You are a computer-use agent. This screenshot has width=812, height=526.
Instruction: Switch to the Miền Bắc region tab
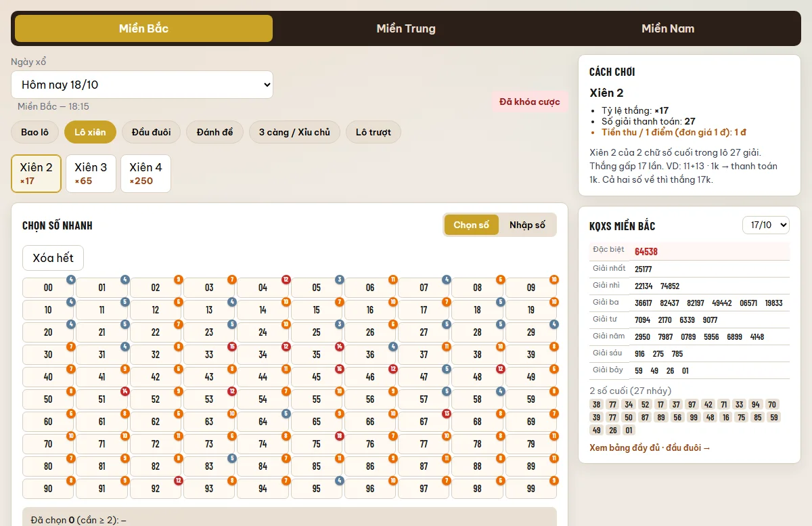coord(143,28)
